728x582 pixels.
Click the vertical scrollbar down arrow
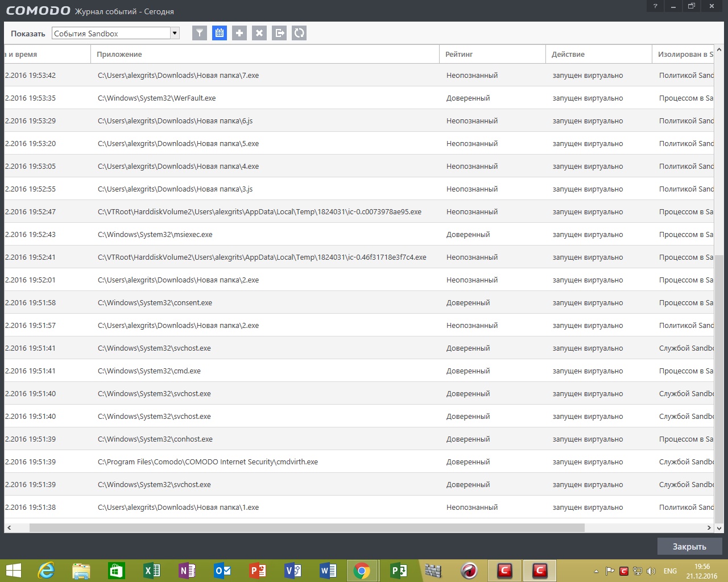[719, 528]
